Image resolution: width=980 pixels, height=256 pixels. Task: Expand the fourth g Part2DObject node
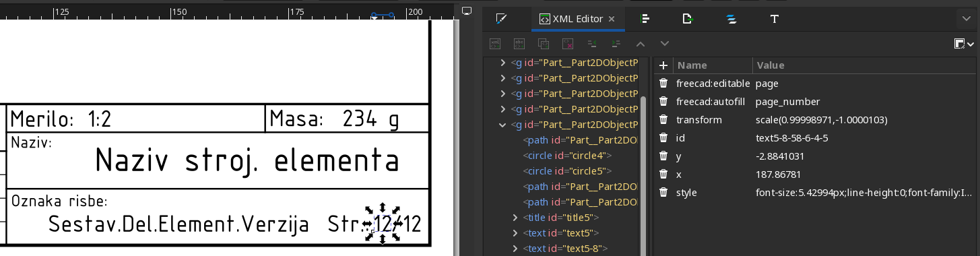(502, 109)
